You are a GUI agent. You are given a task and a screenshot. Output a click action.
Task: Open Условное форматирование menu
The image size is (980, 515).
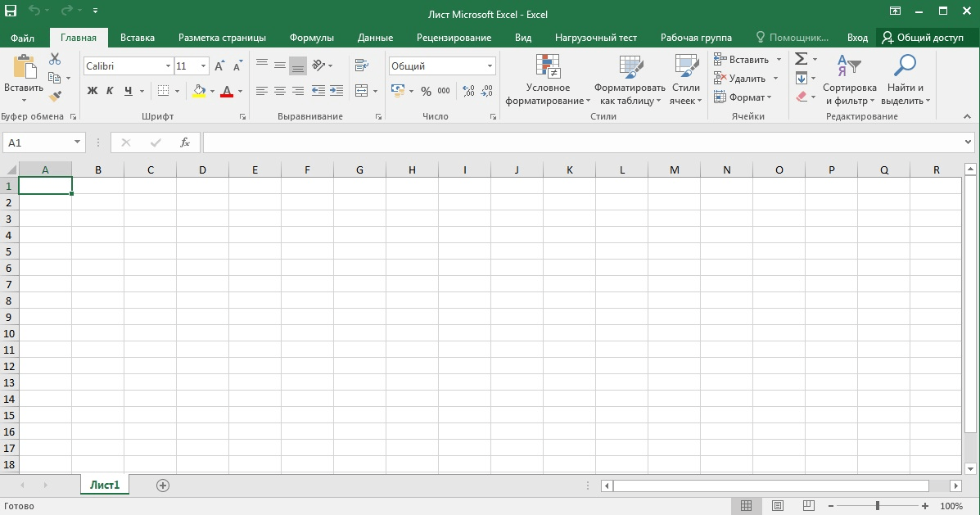coord(548,79)
